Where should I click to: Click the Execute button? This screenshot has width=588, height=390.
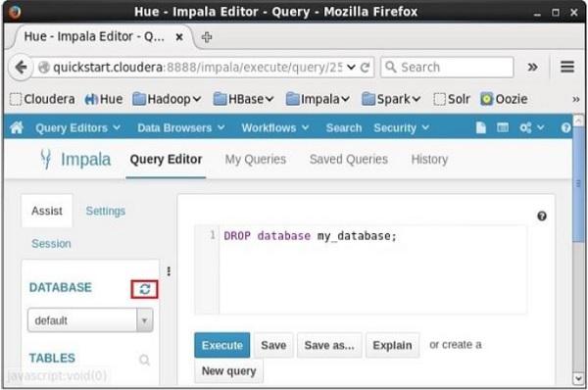[x=222, y=345]
